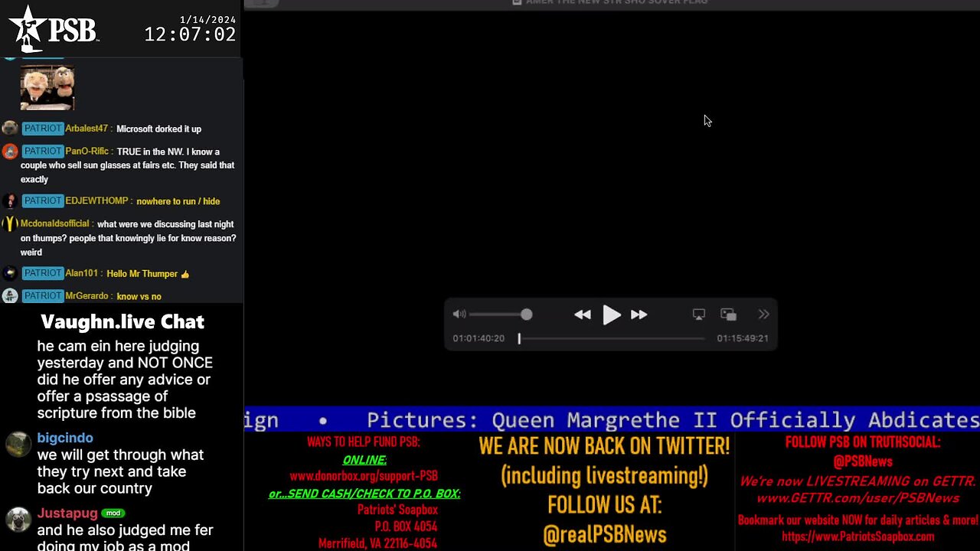Click the Alan101 username
980x551 pixels.
pos(82,273)
